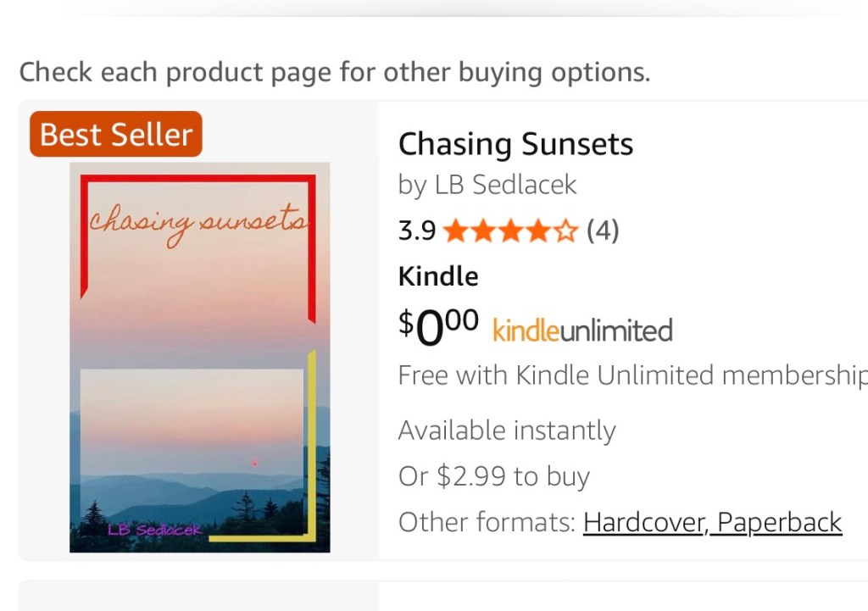Viewport: 868px width, 611px height.
Task: Click the buying options notice text
Action: (334, 72)
